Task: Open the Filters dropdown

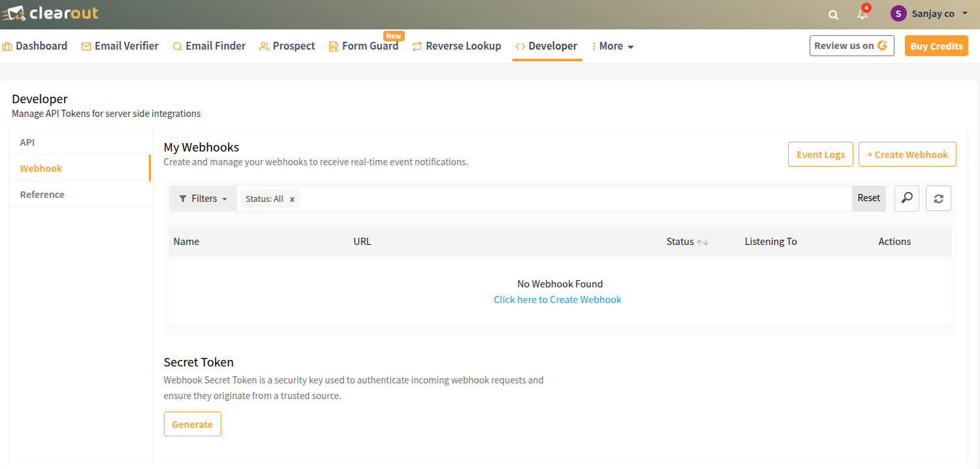Action: point(202,198)
